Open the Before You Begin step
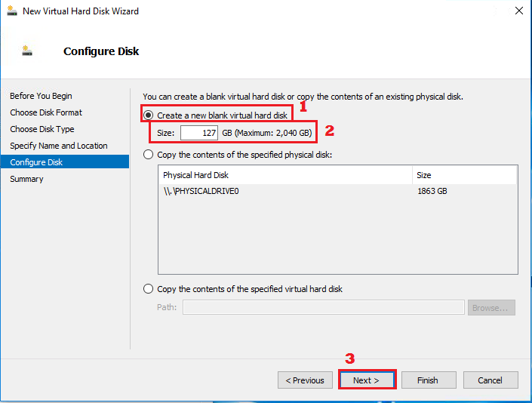The image size is (532, 403). (42, 96)
